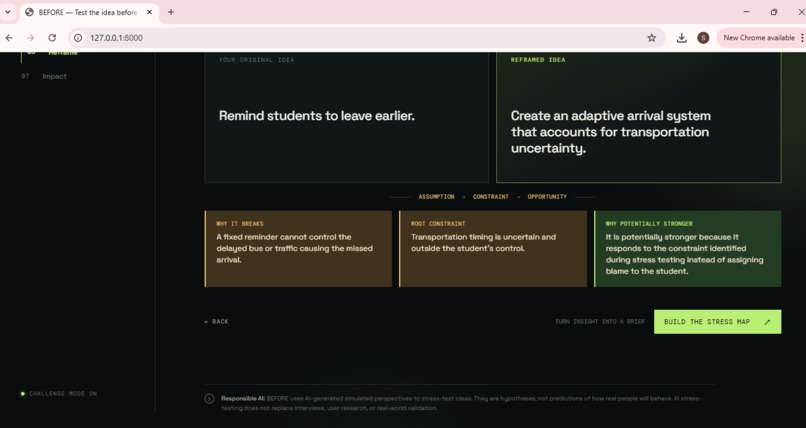Click the Build the Stress Map button
The height and width of the screenshot is (428, 806).
tap(717, 322)
